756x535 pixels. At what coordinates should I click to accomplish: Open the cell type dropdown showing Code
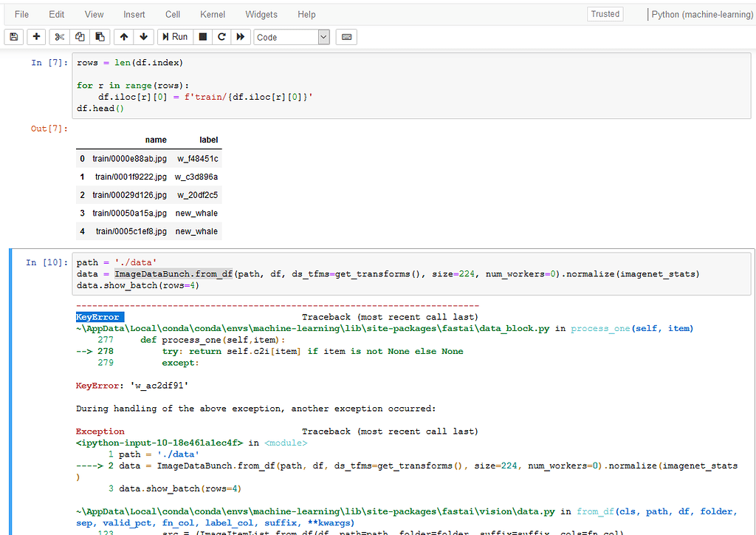point(292,37)
